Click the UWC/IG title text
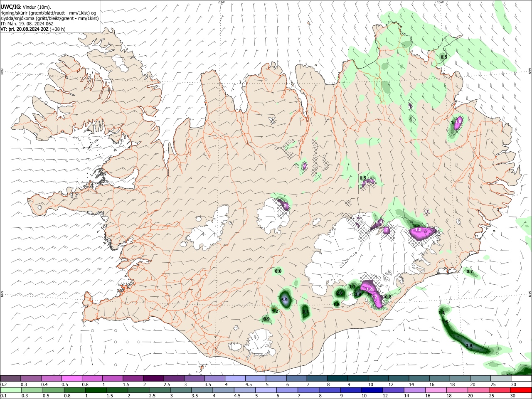532x399 pixels. [10, 7]
